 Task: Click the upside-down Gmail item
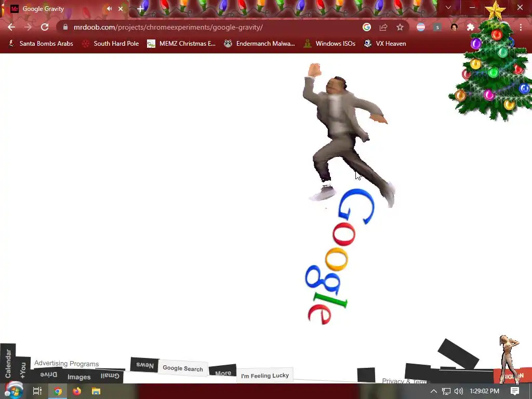click(110, 376)
